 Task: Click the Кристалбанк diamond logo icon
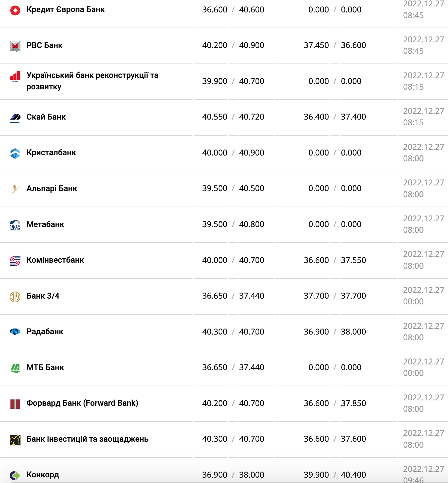click(x=15, y=153)
